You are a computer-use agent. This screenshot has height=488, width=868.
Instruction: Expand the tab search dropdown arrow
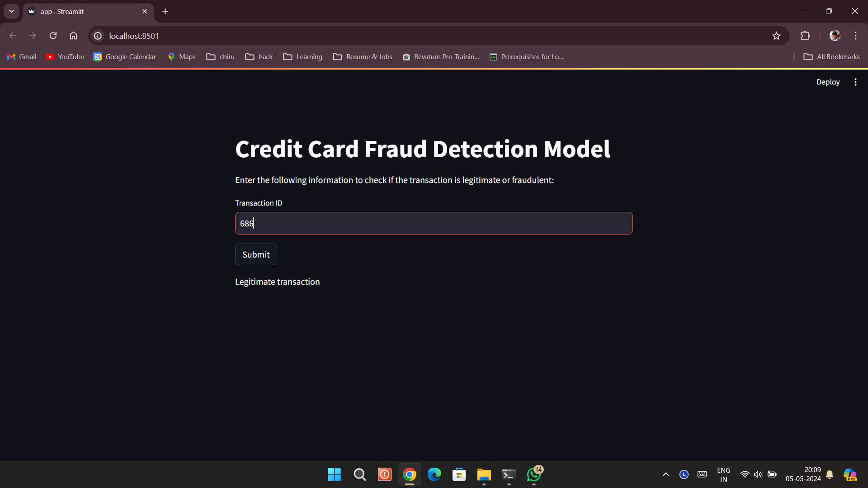click(x=11, y=11)
